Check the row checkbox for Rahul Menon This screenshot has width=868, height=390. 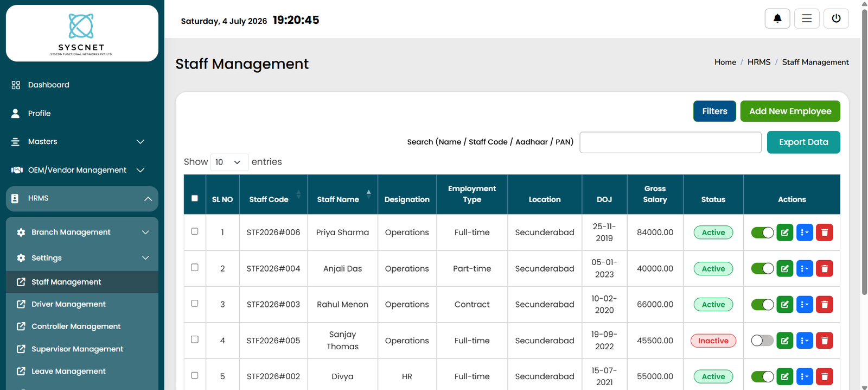[x=195, y=303]
